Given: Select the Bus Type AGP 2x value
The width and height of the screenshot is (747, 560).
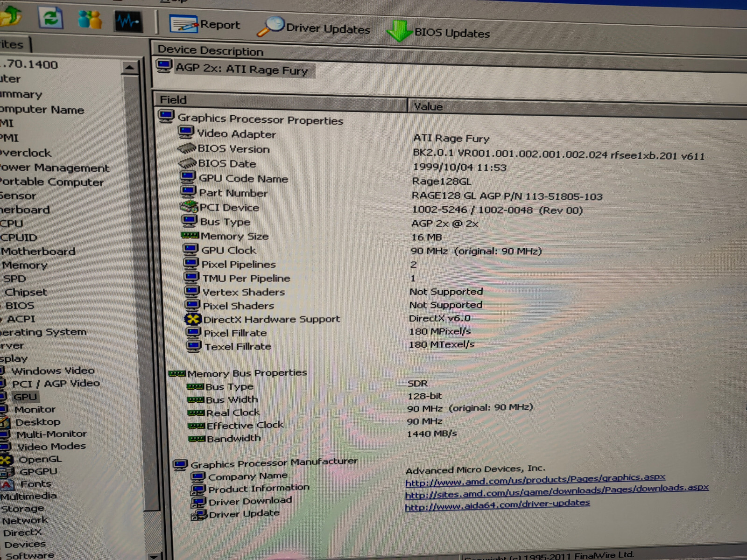Looking at the screenshot, I should (x=444, y=224).
